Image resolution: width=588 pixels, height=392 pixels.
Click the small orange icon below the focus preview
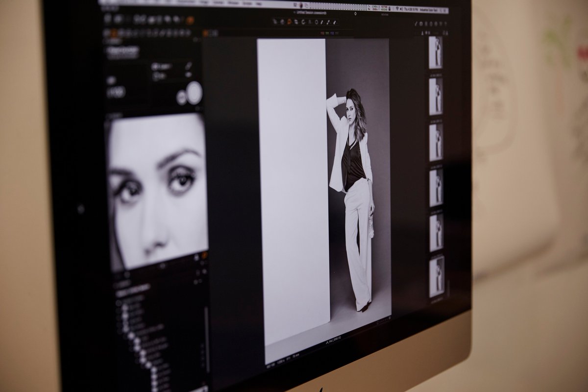click(x=204, y=256)
